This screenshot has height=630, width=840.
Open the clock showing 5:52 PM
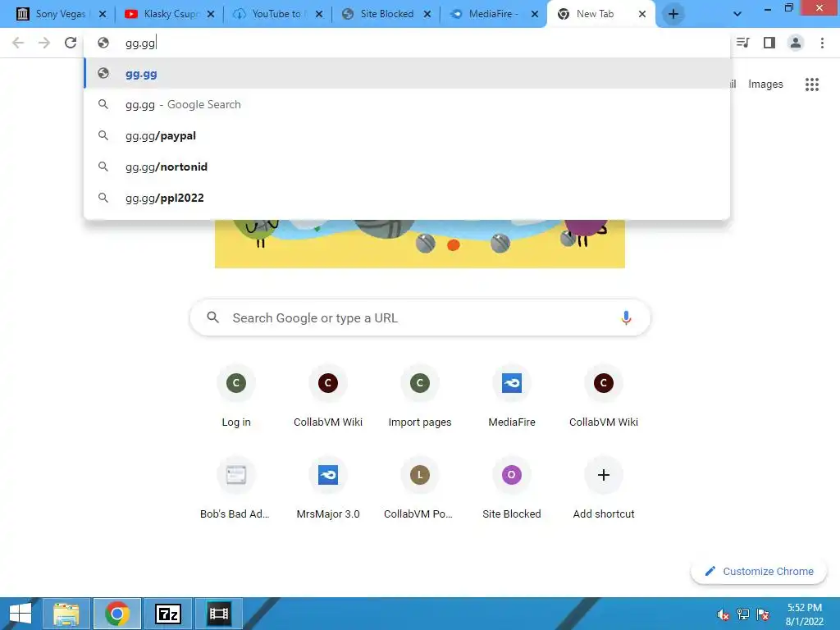[x=804, y=614]
